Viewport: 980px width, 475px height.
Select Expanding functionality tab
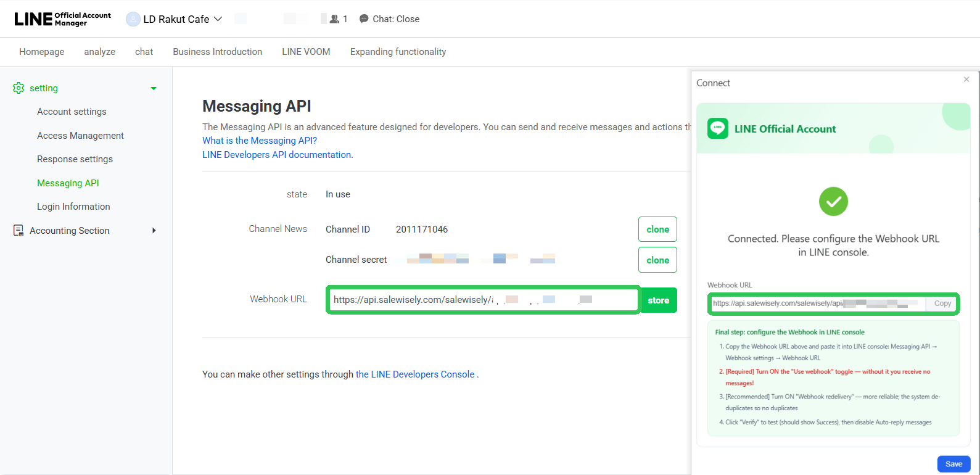point(398,52)
